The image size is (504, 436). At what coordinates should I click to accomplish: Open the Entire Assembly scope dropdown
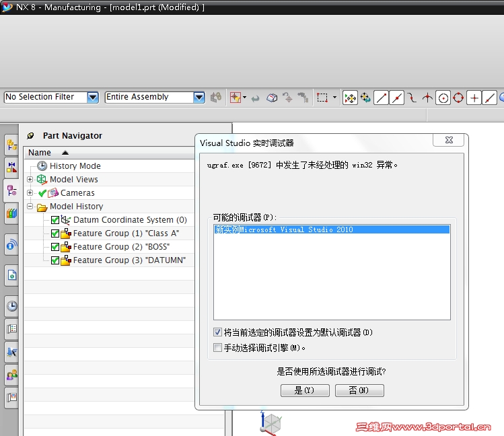click(199, 97)
